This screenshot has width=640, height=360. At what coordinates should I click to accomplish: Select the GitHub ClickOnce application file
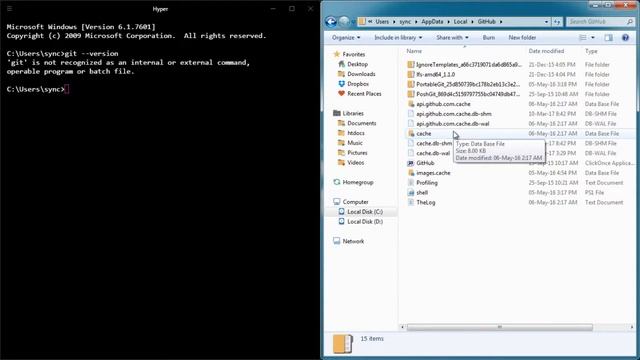(421, 163)
